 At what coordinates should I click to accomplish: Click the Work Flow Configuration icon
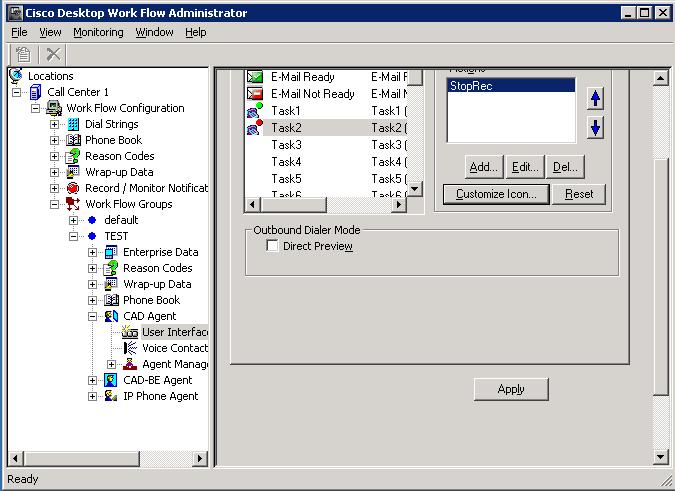click(54, 108)
